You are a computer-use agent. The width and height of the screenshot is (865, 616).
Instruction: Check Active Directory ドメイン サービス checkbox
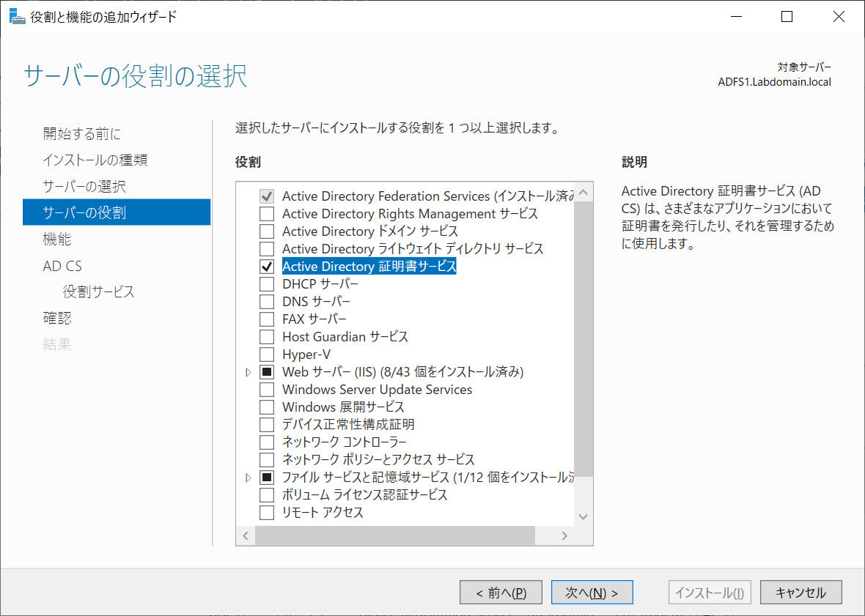coord(267,231)
